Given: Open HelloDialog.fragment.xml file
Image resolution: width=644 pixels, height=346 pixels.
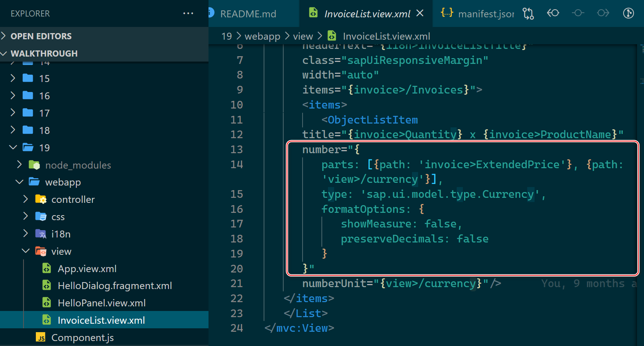Looking at the screenshot, I should coord(115,286).
